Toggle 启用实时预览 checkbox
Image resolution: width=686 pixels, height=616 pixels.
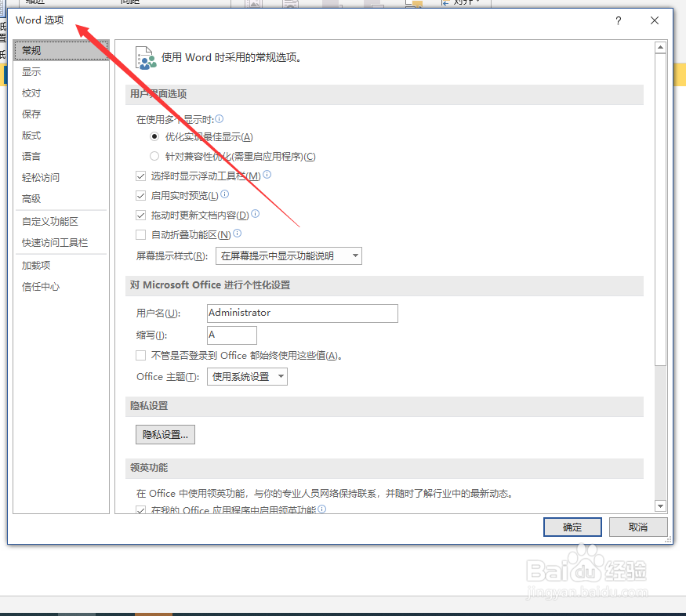pyautogui.click(x=141, y=196)
